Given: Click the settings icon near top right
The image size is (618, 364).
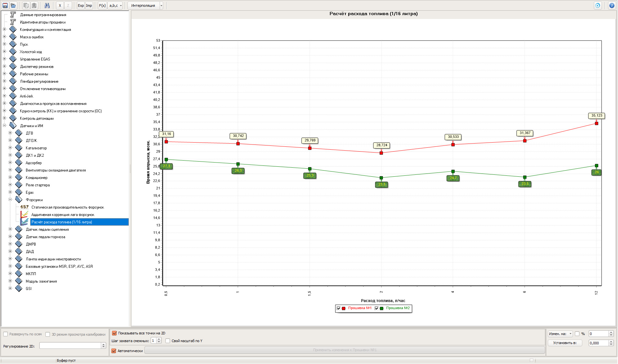Looking at the screenshot, I should click(x=598, y=5).
